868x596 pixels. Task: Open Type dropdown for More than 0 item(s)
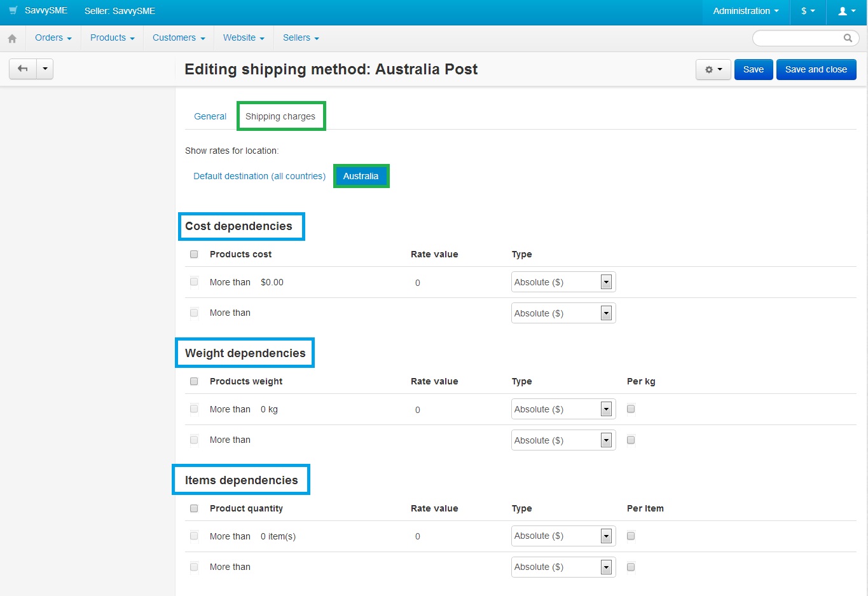pos(563,536)
